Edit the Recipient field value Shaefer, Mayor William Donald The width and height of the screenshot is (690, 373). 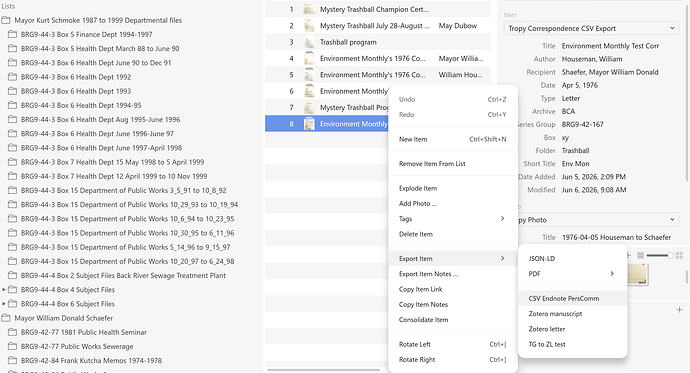610,72
